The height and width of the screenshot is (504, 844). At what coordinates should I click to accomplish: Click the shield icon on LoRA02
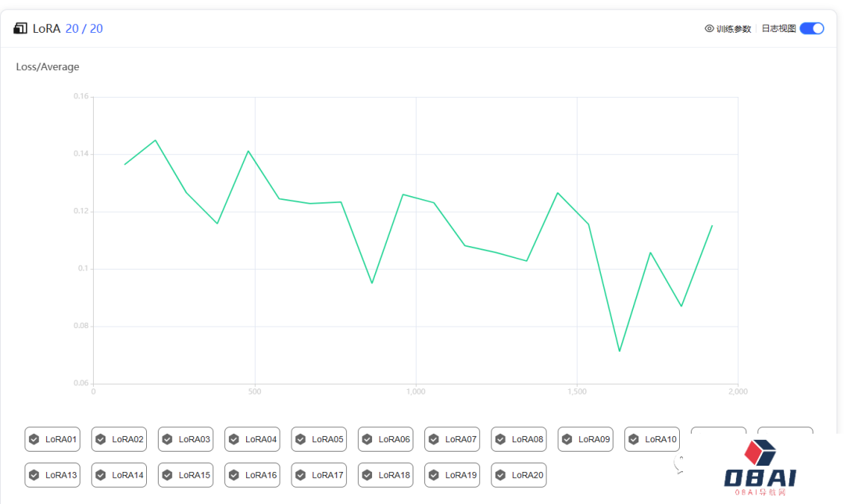click(x=101, y=439)
